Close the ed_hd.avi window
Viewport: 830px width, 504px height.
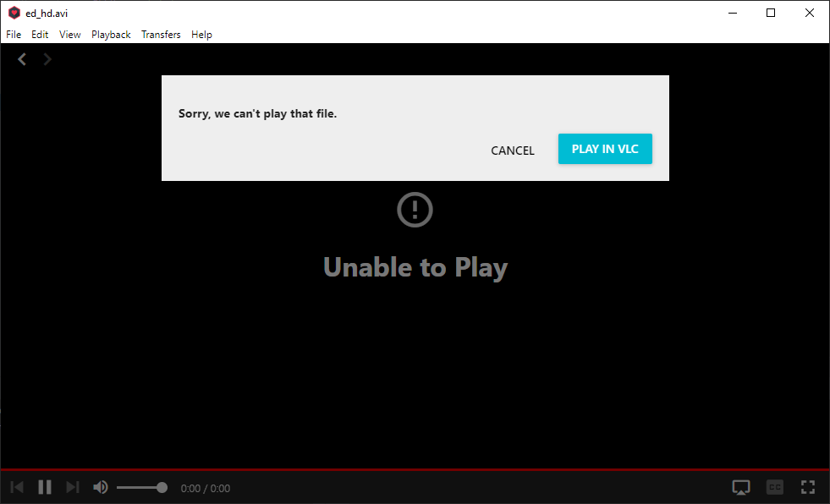coord(810,13)
